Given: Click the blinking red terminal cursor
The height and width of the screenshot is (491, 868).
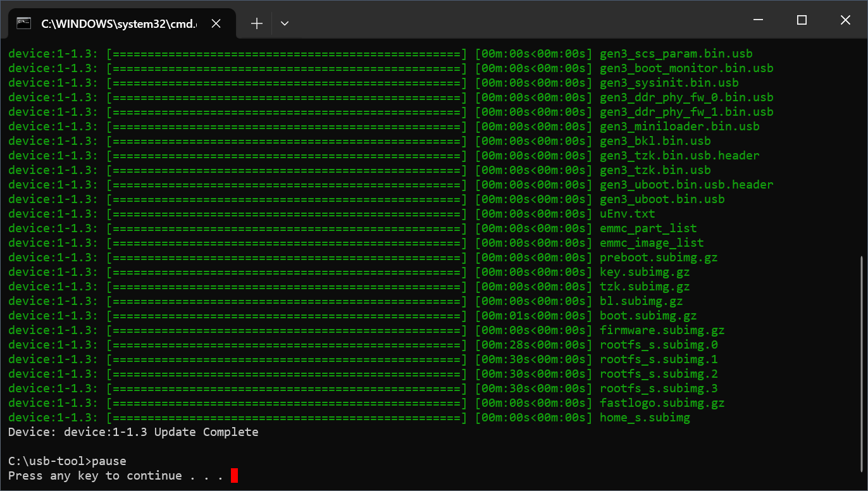Looking at the screenshot, I should [x=233, y=475].
